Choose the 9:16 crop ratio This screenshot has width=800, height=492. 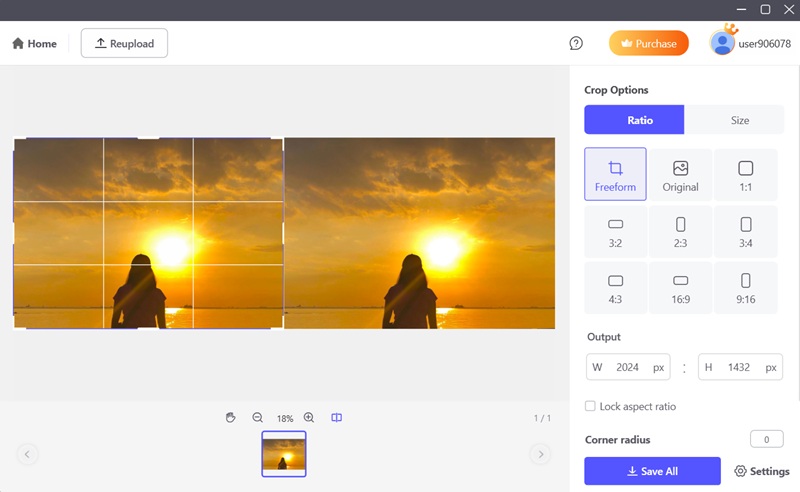745,288
